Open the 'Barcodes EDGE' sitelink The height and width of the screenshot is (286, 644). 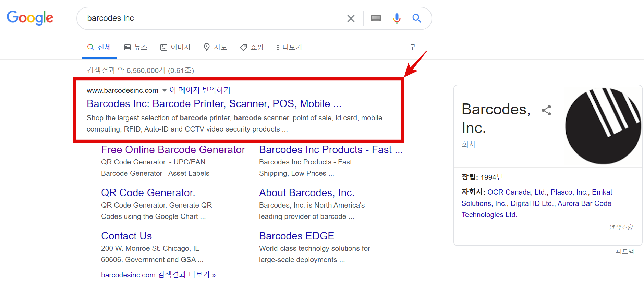click(x=296, y=236)
